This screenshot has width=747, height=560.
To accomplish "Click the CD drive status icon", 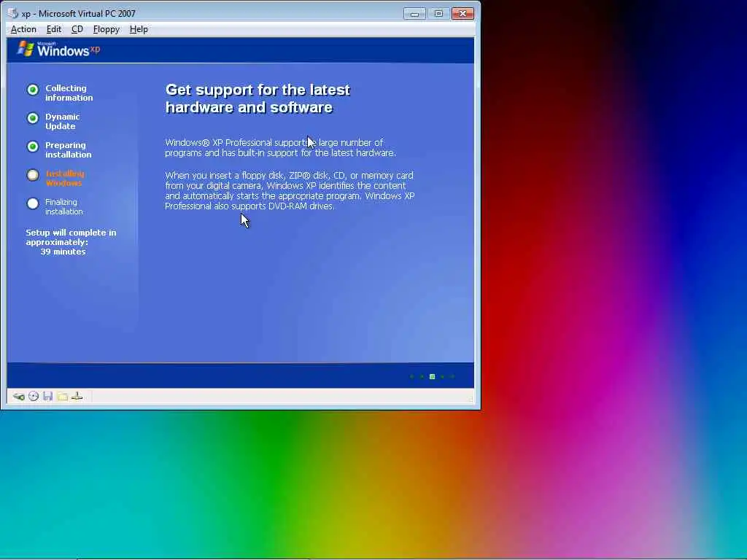I will click(34, 396).
